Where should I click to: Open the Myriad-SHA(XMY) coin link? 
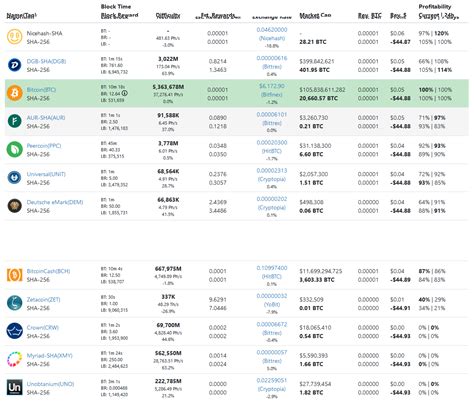point(50,355)
